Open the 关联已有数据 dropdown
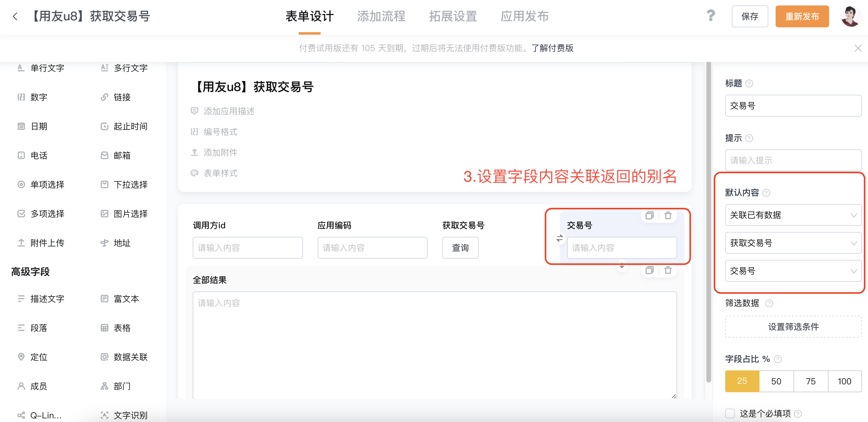The height and width of the screenshot is (422, 868). coord(793,215)
